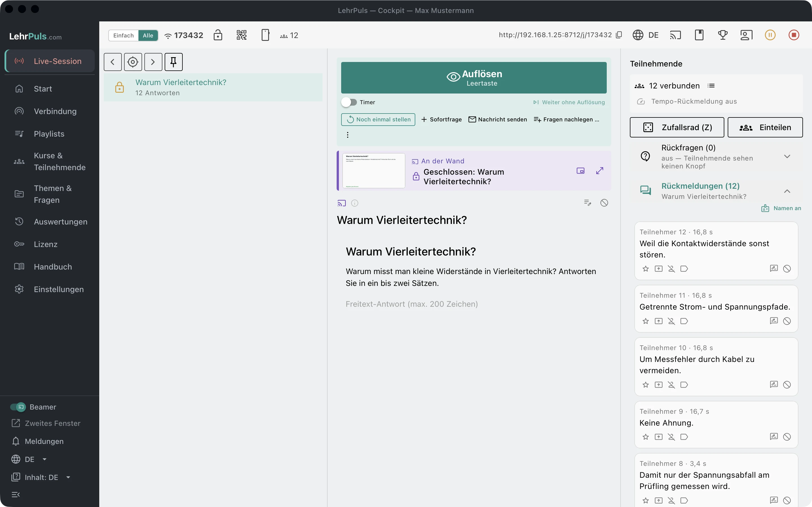The height and width of the screenshot is (507, 812).
Task: Click the trophy icon in top bar
Action: pos(723,35)
